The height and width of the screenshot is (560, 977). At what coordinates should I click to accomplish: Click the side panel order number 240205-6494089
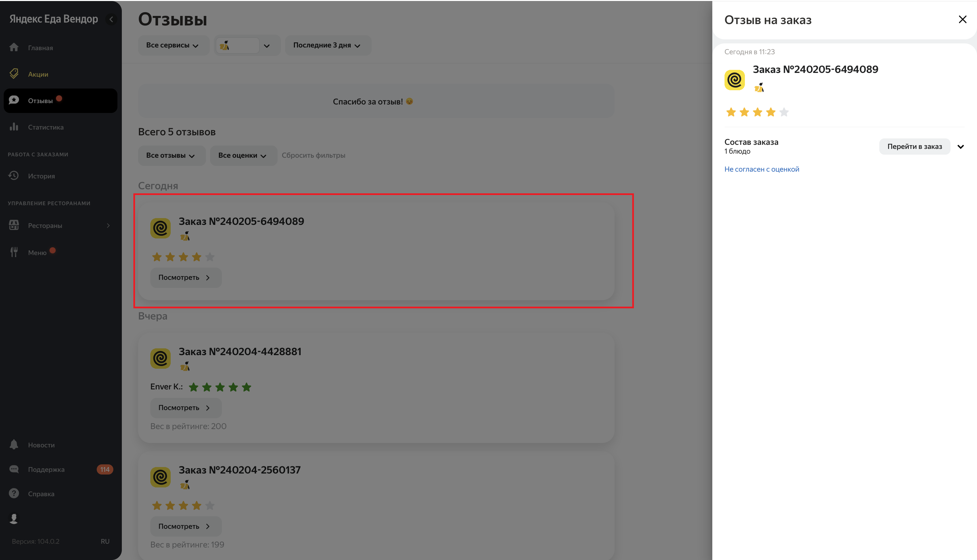[x=815, y=70]
